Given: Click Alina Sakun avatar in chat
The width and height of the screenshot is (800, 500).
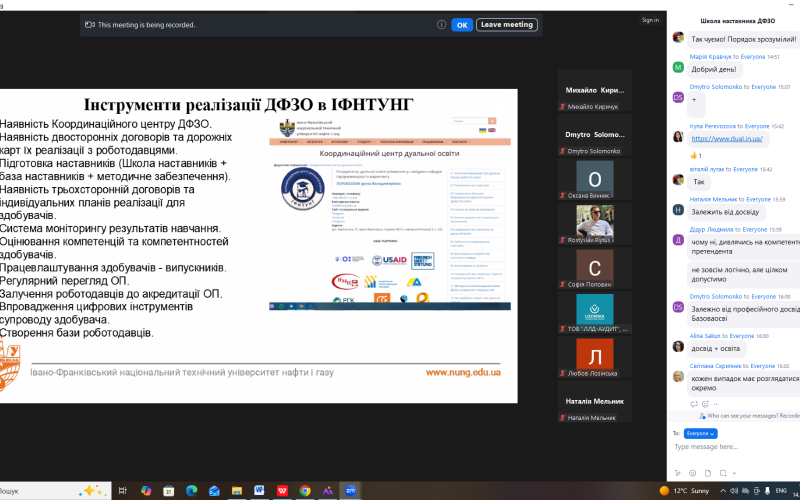Looking at the screenshot, I should (678, 346).
